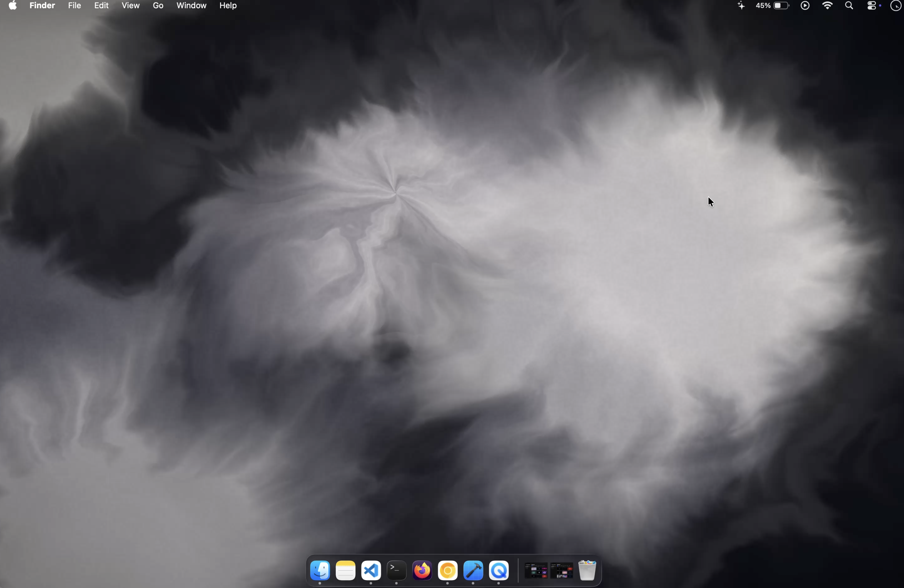Open Spotlight search from the menu bar
Image resolution: width=904 pixels, height=588 pixels.
point(849,6)
